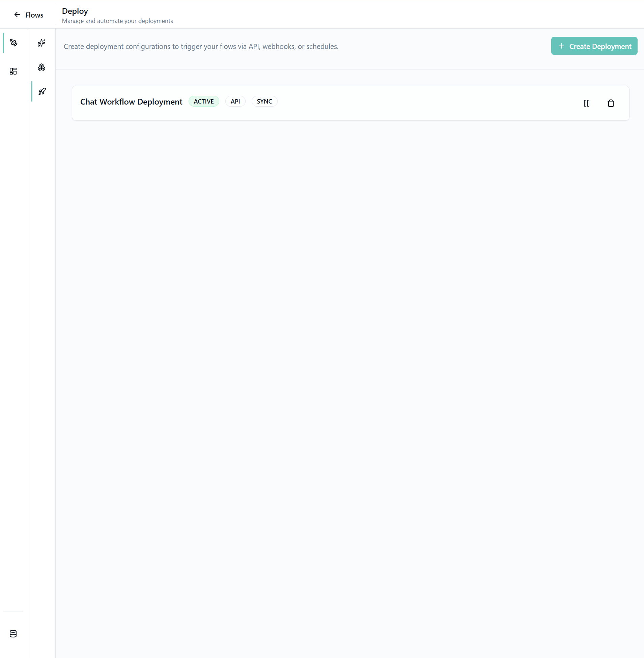Open the database icon at sidebar bottom

pyautogui.click(x=13, y=634)
